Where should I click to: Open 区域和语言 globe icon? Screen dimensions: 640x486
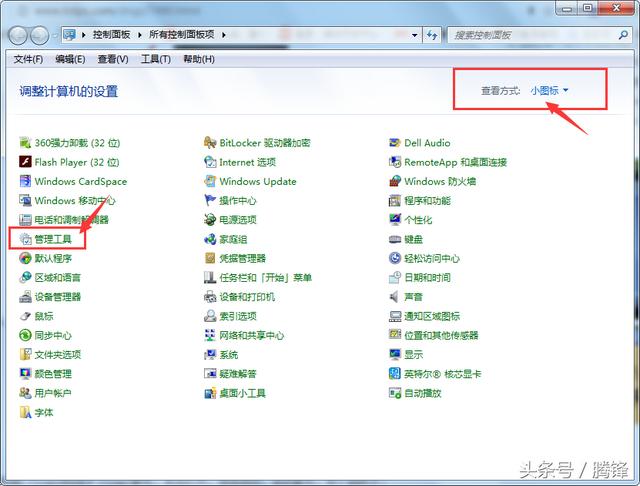(x=25, y=277)
